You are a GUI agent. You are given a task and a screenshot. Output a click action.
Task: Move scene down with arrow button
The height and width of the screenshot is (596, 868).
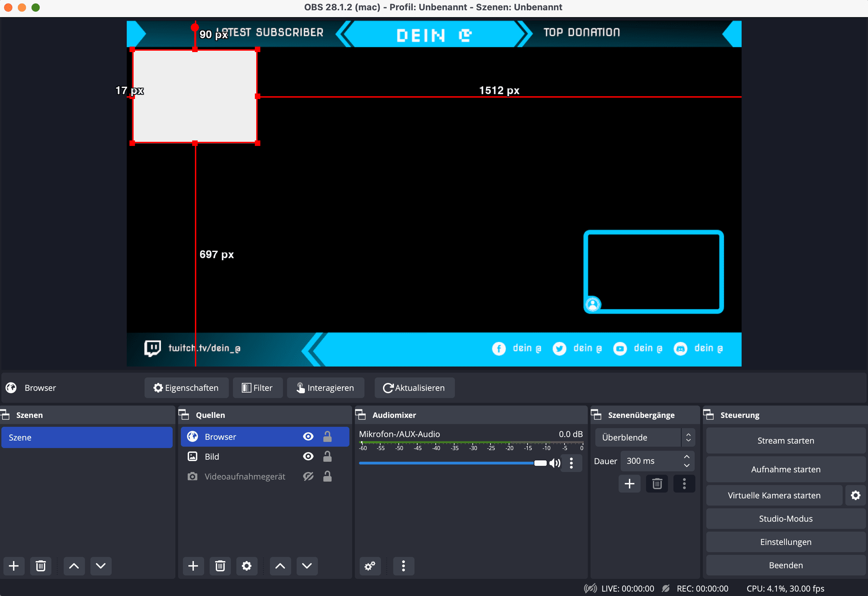101,566
